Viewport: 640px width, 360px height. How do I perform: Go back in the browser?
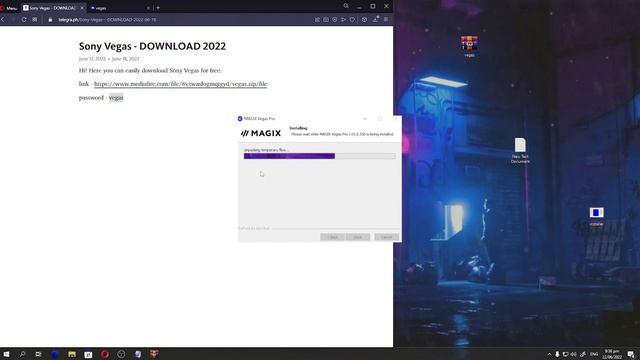3,19
